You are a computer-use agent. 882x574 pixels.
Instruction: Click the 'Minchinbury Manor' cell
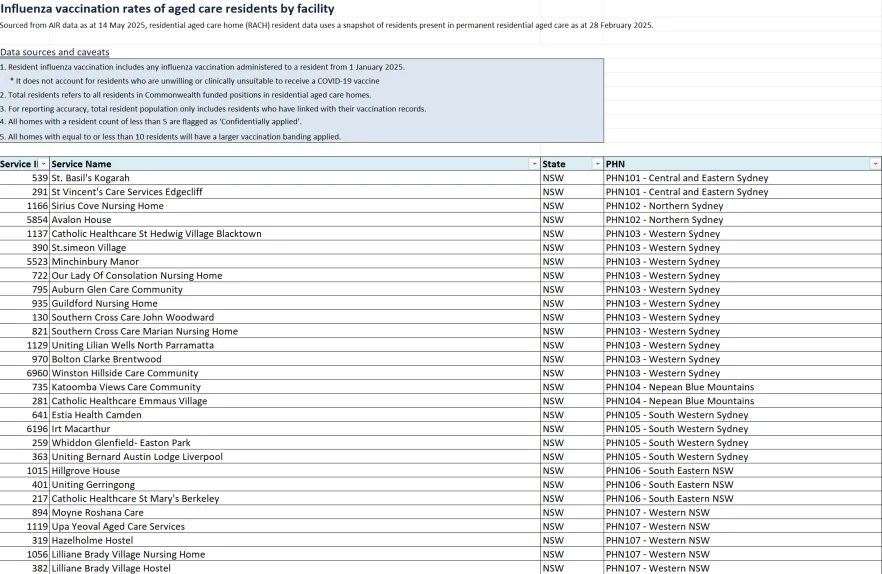295,261
